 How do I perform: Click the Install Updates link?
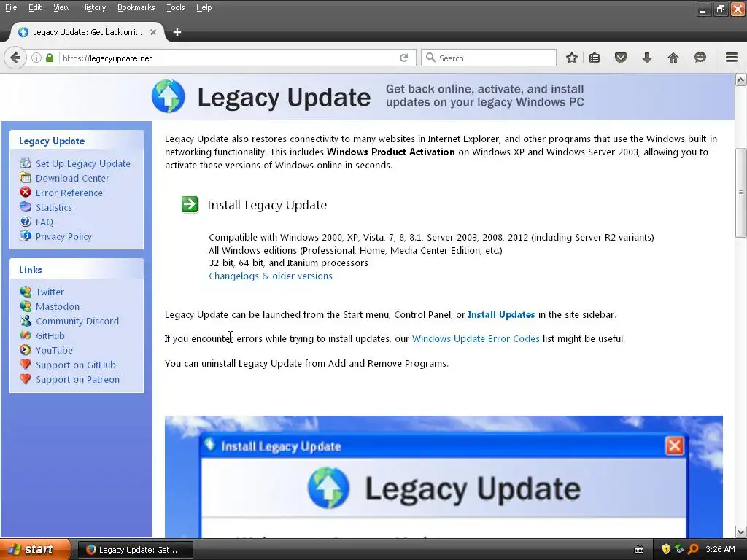(x=501, y=315)
